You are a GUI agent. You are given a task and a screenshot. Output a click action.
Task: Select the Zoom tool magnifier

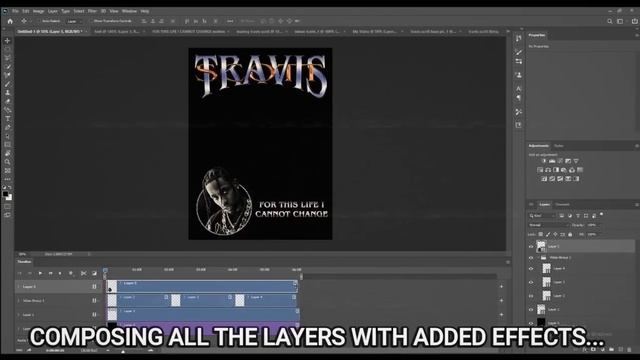7,162
